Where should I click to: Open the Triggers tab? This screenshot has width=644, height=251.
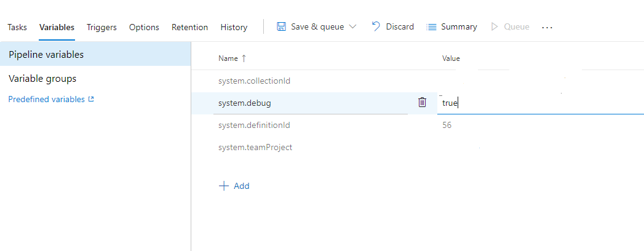101,27
